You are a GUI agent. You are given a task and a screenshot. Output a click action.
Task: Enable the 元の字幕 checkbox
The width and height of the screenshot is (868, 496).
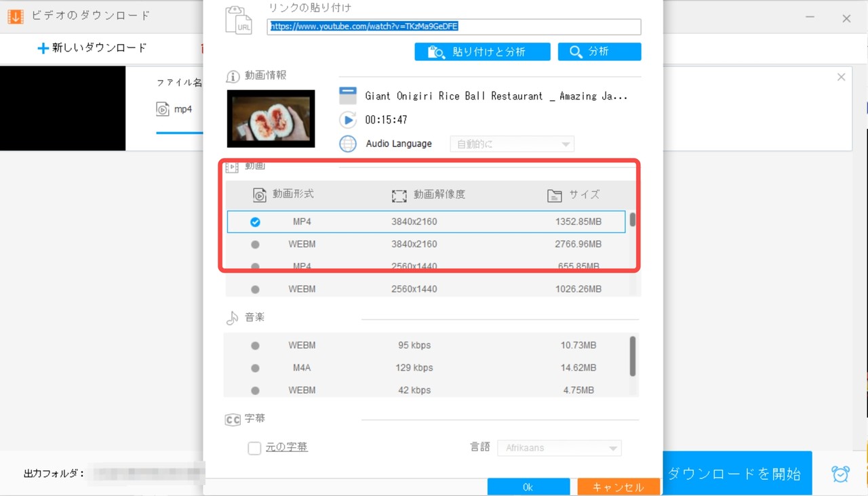coord(254,447)
